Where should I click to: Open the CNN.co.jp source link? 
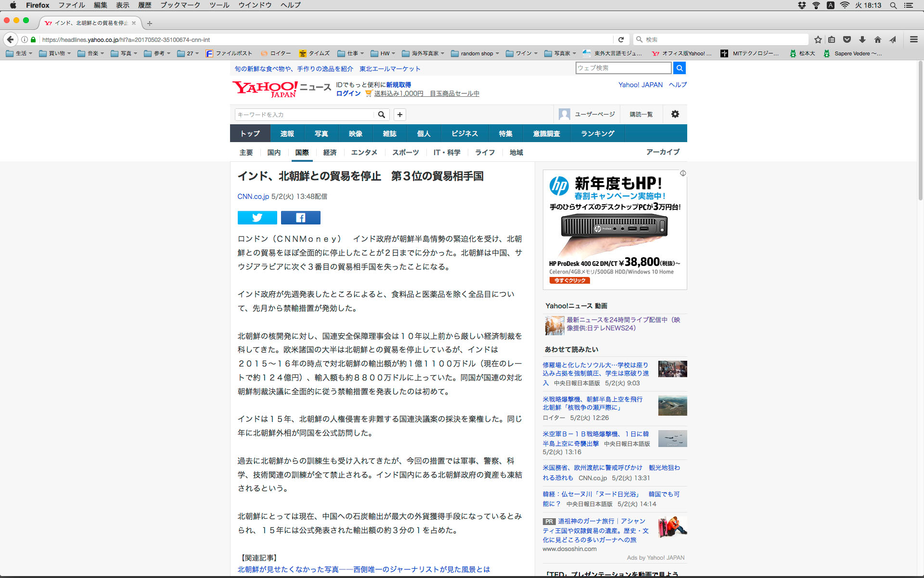tap(253, 197)
